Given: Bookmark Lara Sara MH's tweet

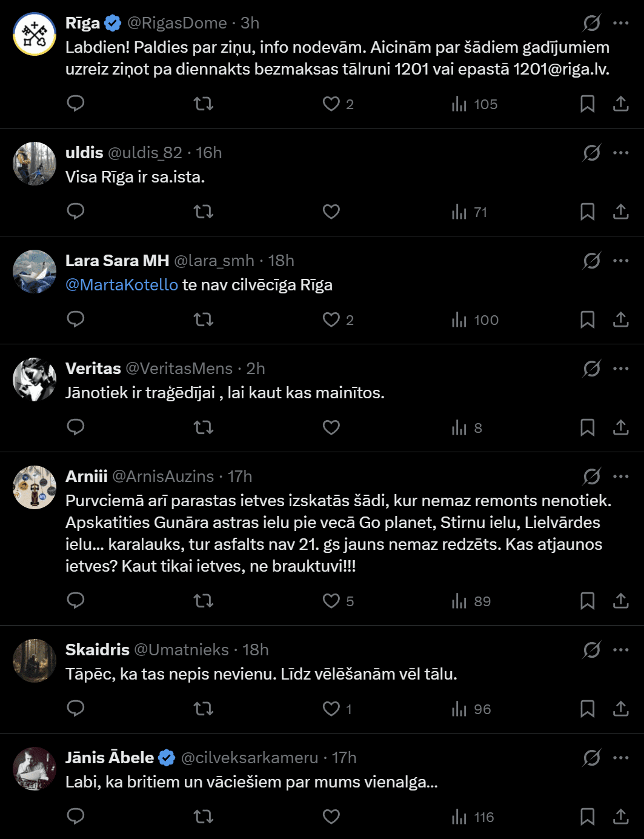Looking at the screenshot, I should click(587, 319).
